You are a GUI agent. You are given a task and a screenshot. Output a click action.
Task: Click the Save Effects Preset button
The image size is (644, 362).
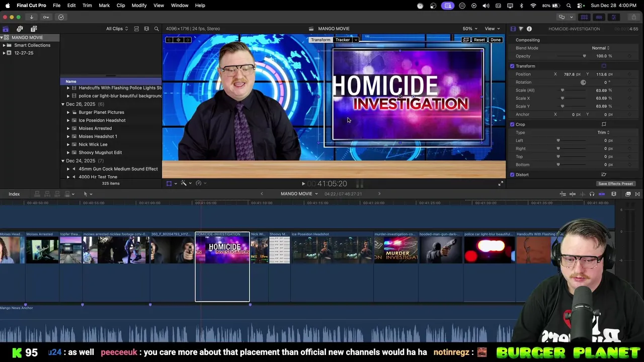click(x=615, y=184)
